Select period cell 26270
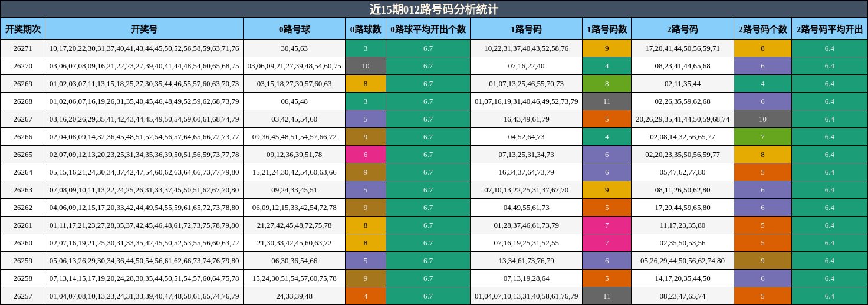Viewport: 868px width, 305px height. 23,66
